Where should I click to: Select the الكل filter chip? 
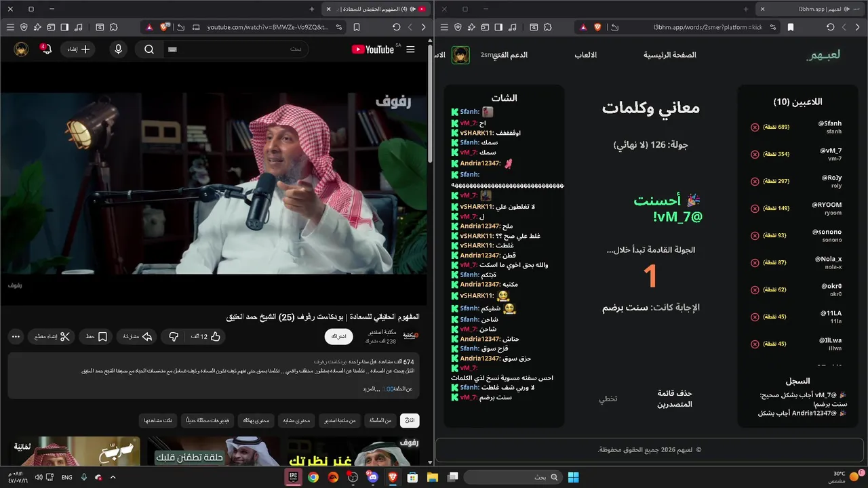tap(410, 421)
